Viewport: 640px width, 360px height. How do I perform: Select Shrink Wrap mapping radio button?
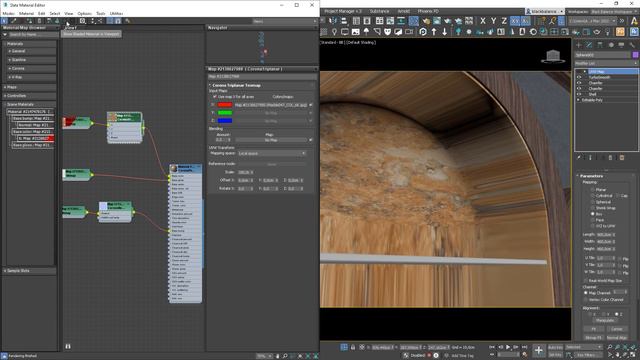(592, 208)
